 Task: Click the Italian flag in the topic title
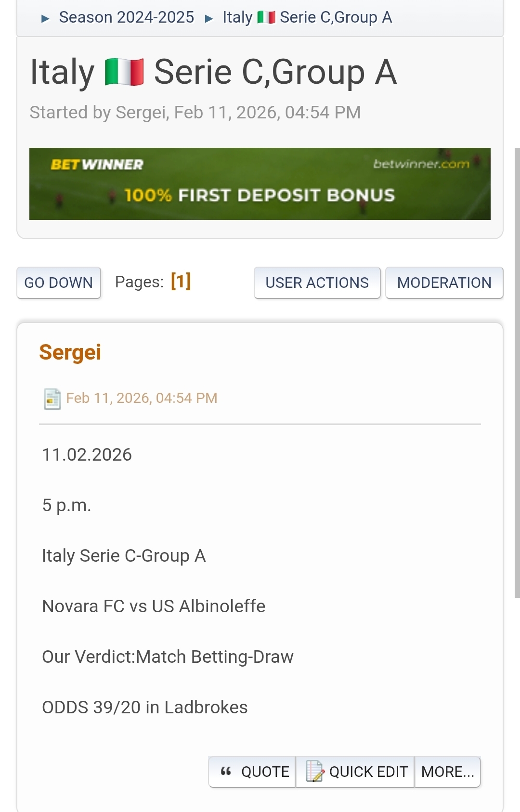124,72
